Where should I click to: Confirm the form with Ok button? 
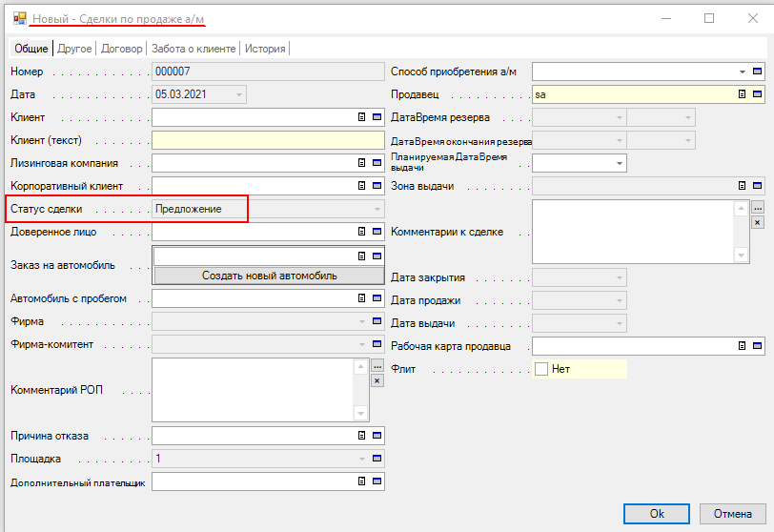pyautogui.click(x=656, y=513)
